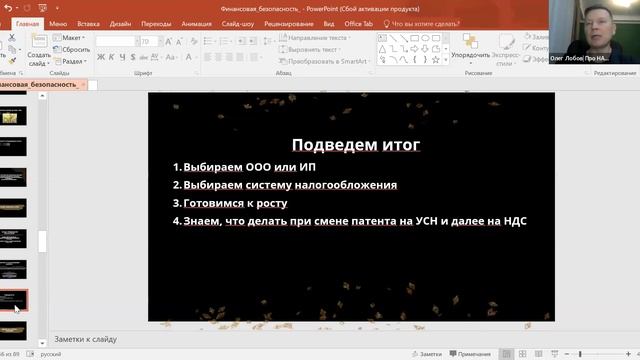Select the Format Painter brush icon
Image resolution: width=640 pixels, height=360 pixels.
click(12, 61)
